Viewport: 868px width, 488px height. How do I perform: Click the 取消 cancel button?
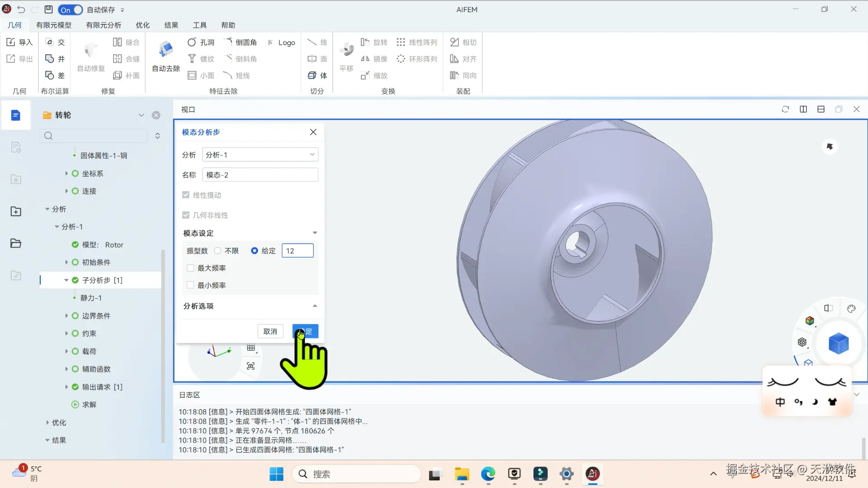point(270,331)
